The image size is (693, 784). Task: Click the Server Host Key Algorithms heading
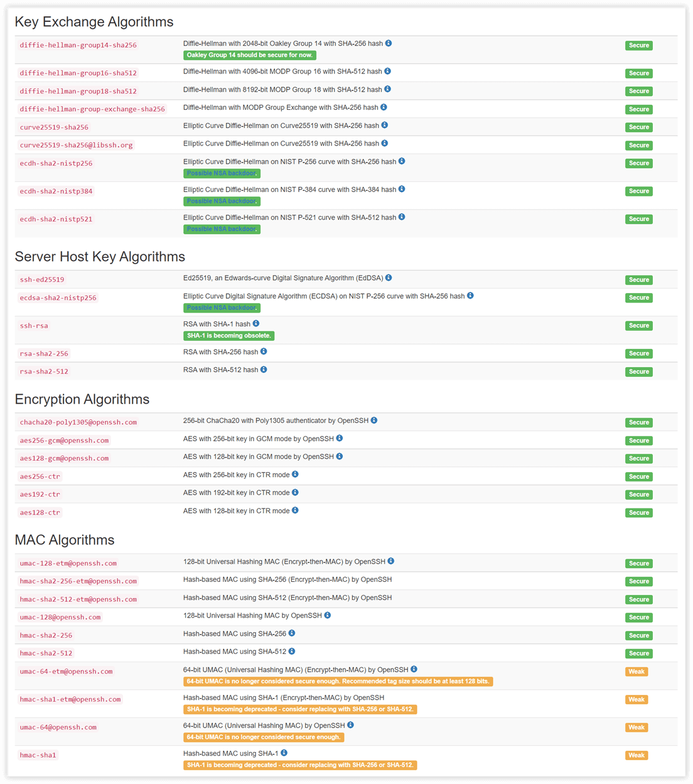(x=100, y=257)
